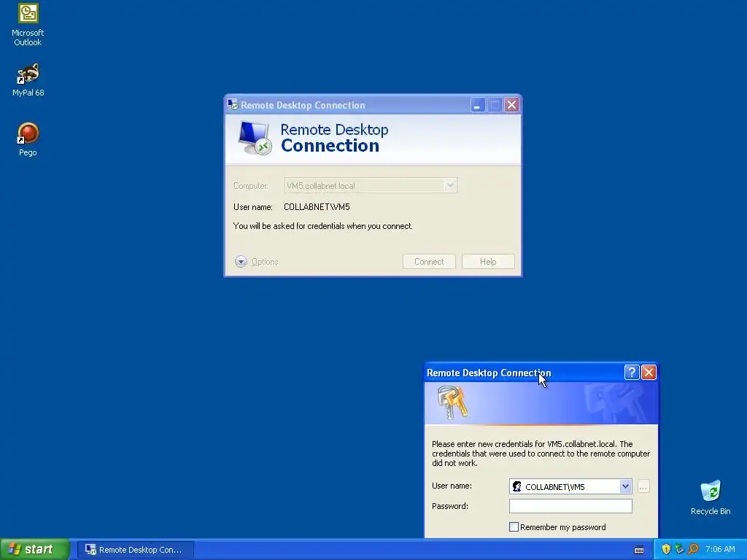Click the user icon inside User name combo box

click(517, 486)
